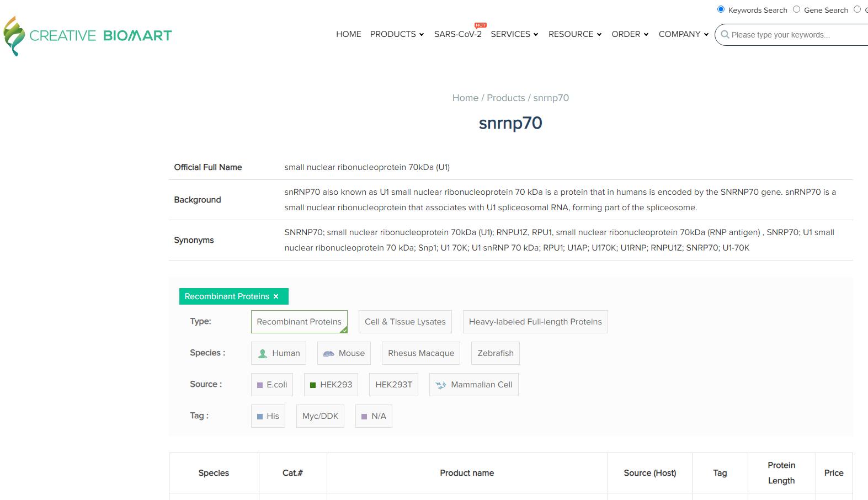Click the Official Full Name label

(x=208, y=167)
